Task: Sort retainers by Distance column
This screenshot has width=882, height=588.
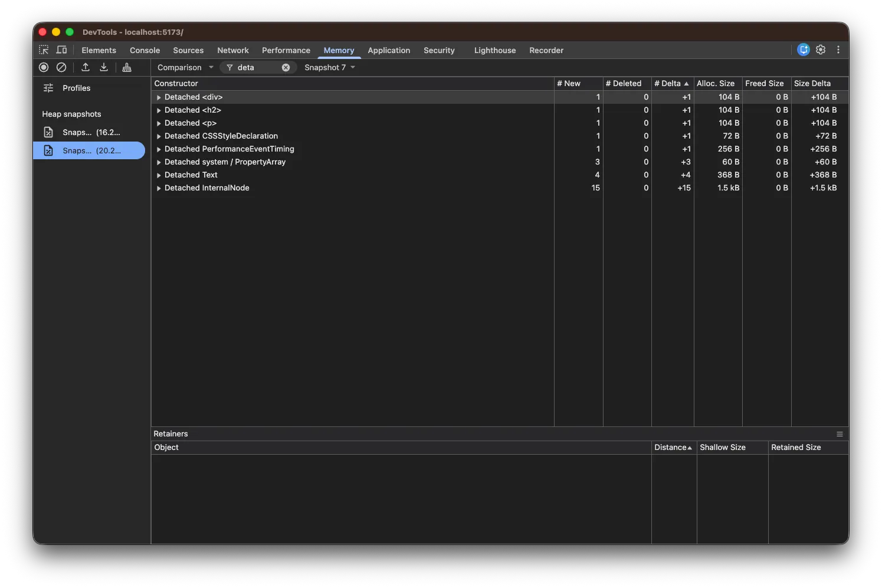Action: [x=674, y=448]
